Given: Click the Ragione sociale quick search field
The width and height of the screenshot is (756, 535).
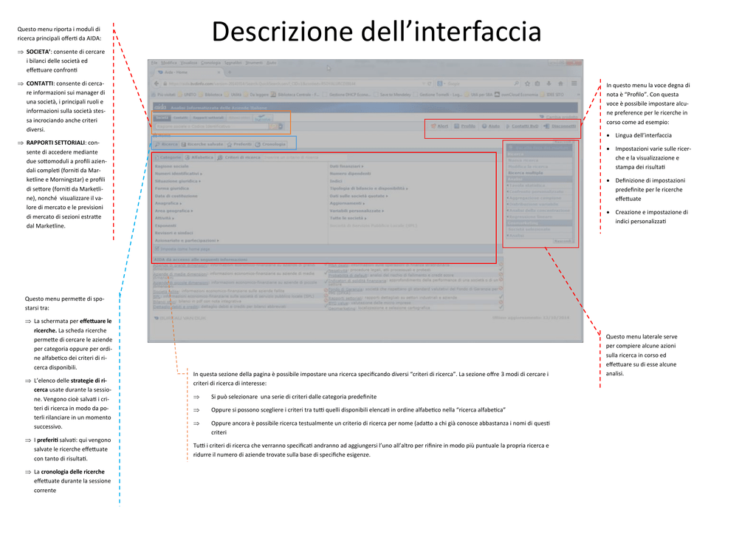Looking at the screenshot, I should click(x=212, y=126).
